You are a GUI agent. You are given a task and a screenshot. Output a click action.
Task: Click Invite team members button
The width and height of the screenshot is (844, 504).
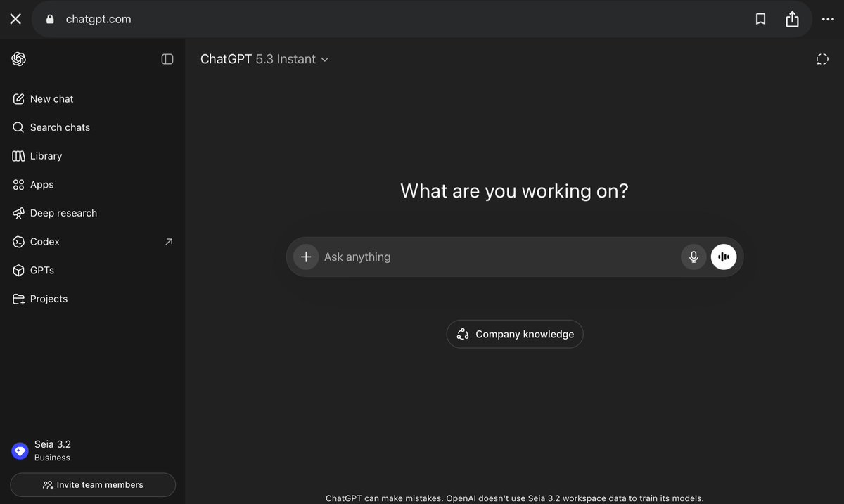click(x=93, y=485)
